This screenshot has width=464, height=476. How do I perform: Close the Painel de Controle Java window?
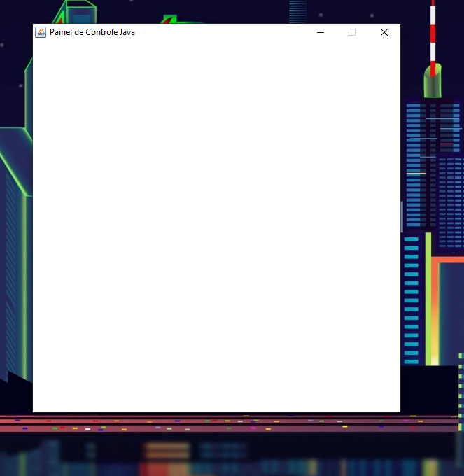pyautogui.click(x=384, y=32)
